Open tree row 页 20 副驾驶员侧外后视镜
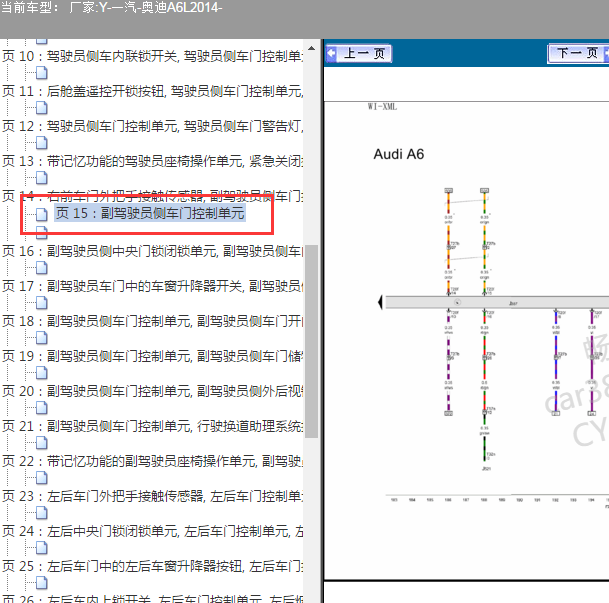609x603 pixels. pos(152,391)
